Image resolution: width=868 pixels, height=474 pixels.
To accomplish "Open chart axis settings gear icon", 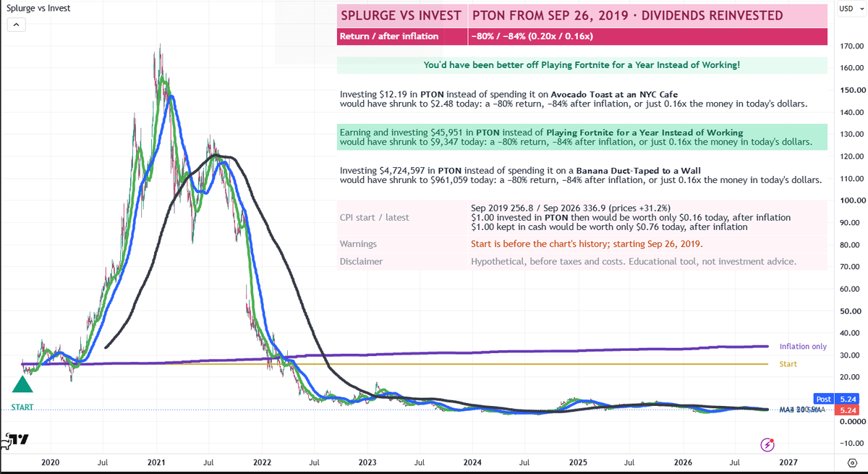I will tap(851, 462).
